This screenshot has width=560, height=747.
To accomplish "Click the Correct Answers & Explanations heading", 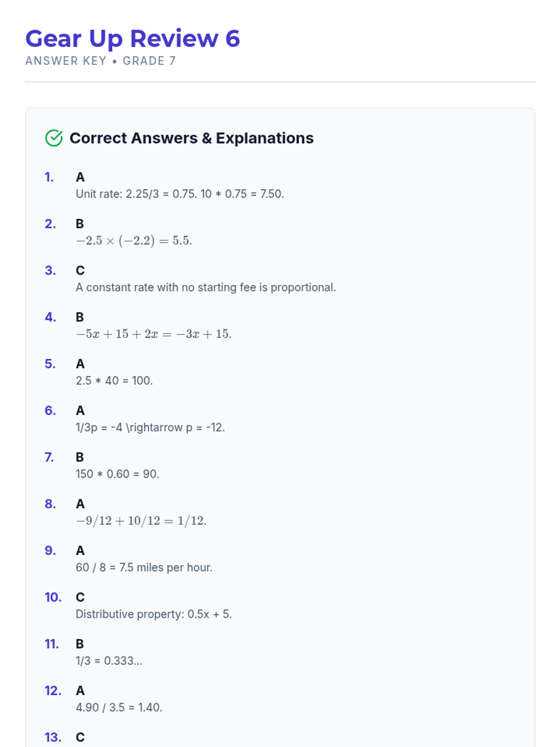I will coord(191,138).
